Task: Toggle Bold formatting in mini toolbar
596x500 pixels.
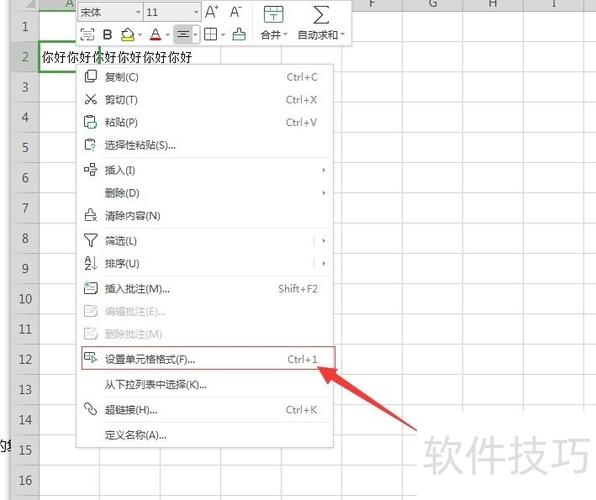Action: 108,35
